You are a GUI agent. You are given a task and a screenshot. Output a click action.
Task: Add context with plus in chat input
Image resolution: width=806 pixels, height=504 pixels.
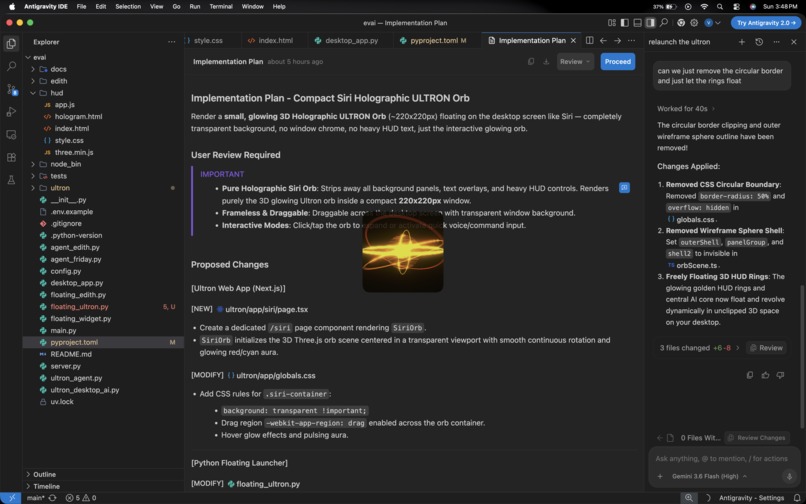point(660,476)
